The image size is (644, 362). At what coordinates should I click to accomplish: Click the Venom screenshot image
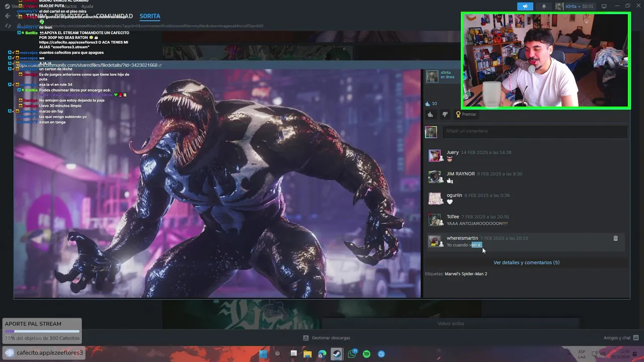coord(217,184)
